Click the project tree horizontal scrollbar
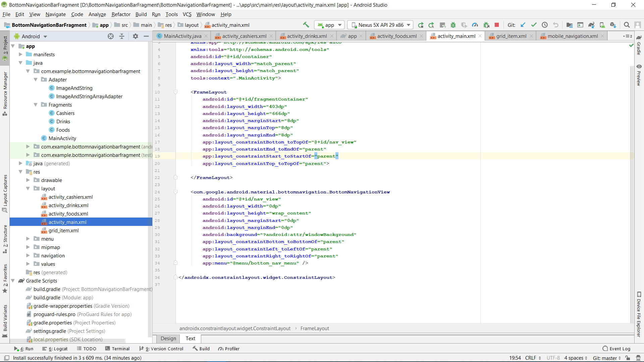The image size is (644, 362). tap(67, 341)
